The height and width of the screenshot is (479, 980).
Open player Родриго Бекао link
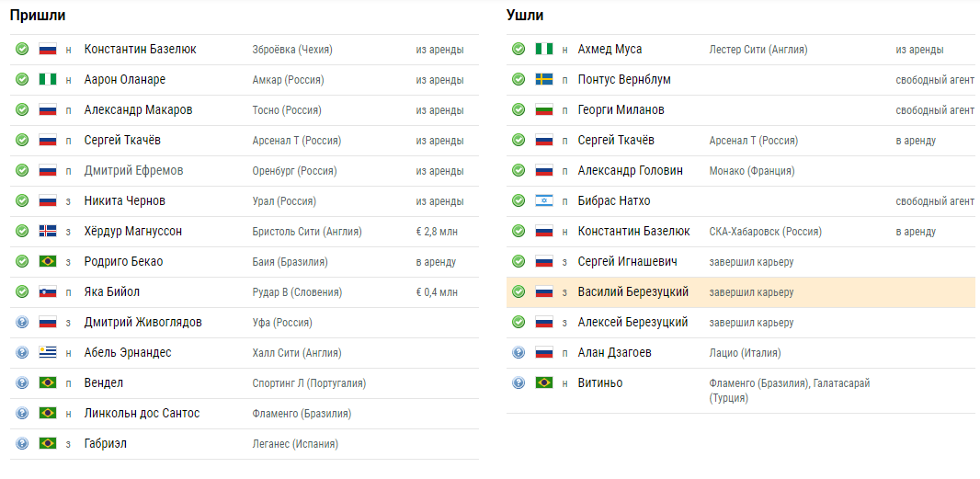coord(124,261)
